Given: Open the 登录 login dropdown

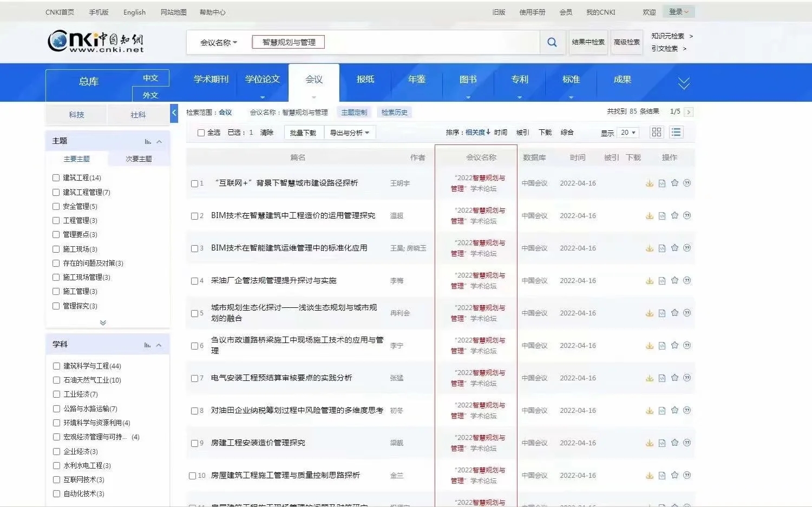Looking at the screenshot, I should point(679,12).
